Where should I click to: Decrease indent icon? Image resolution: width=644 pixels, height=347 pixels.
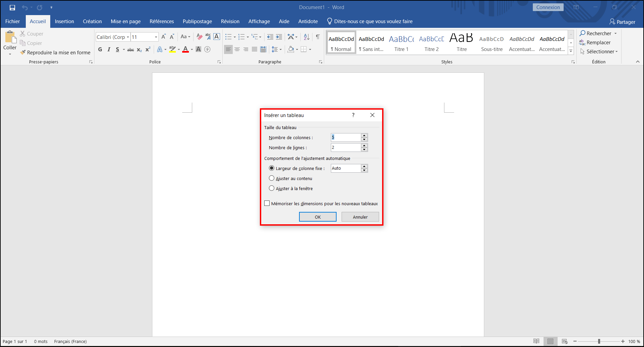coord(270,37)
